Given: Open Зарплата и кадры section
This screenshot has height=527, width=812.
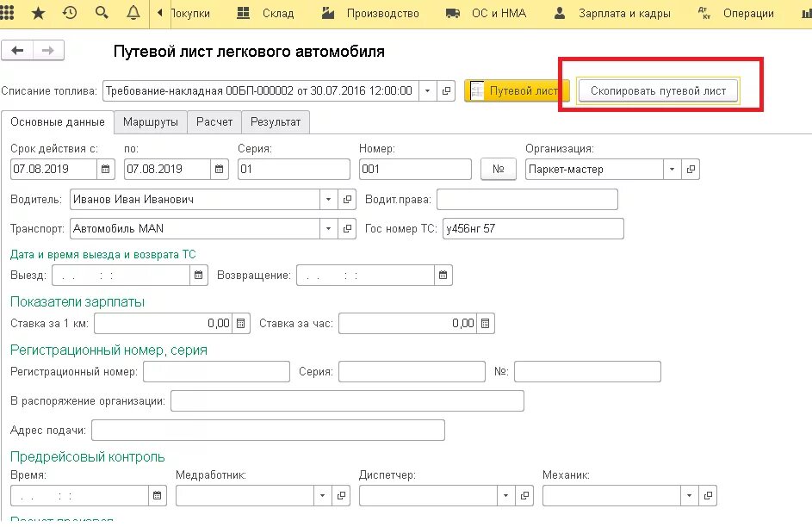Looking at the screenshot, I should (x=611, y=14).
